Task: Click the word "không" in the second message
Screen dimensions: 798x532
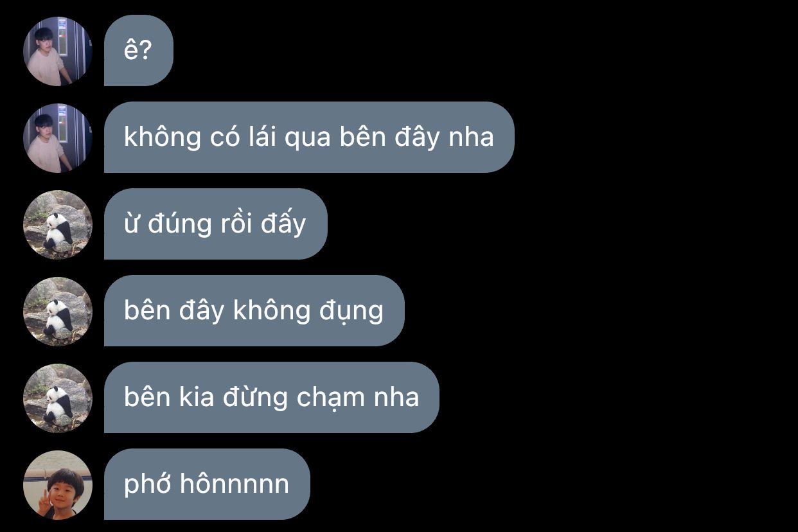Action: click(163, 138)
